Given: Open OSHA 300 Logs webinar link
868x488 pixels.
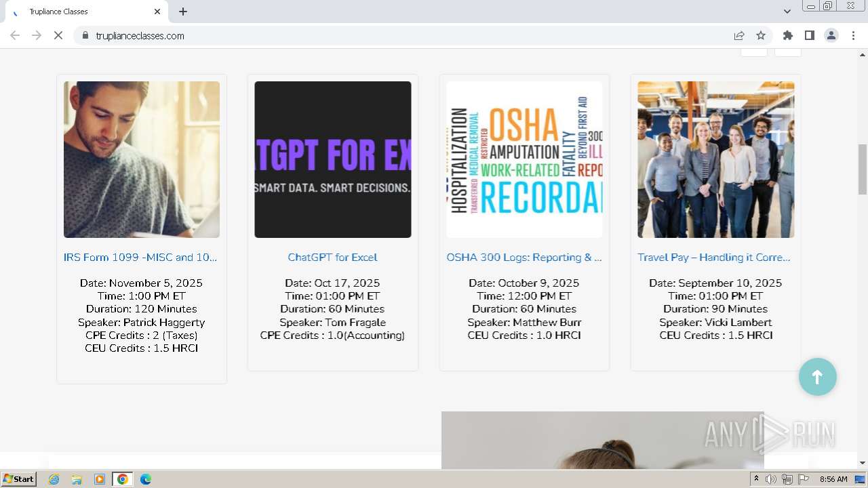Looking at the screenshot, I should tap(524, 258).
